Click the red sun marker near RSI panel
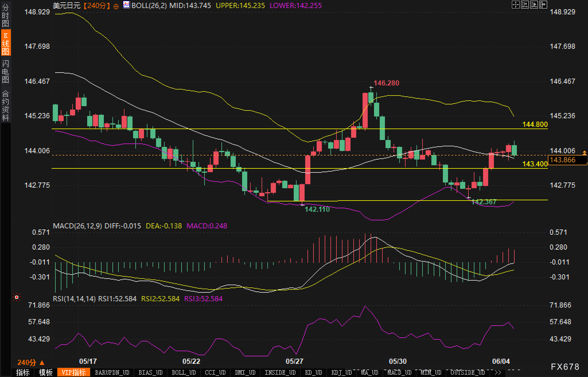Screen dimensions: 588x377 point(17,298)
